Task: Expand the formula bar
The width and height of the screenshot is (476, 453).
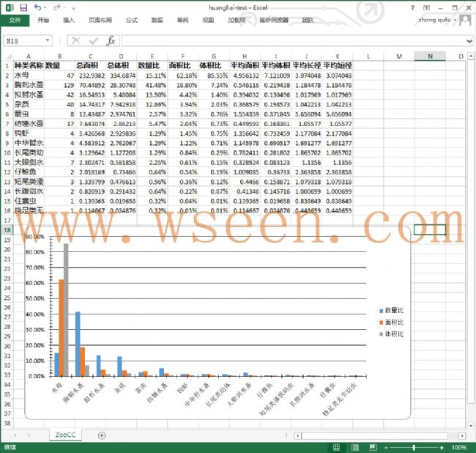Action: [469, 40]
